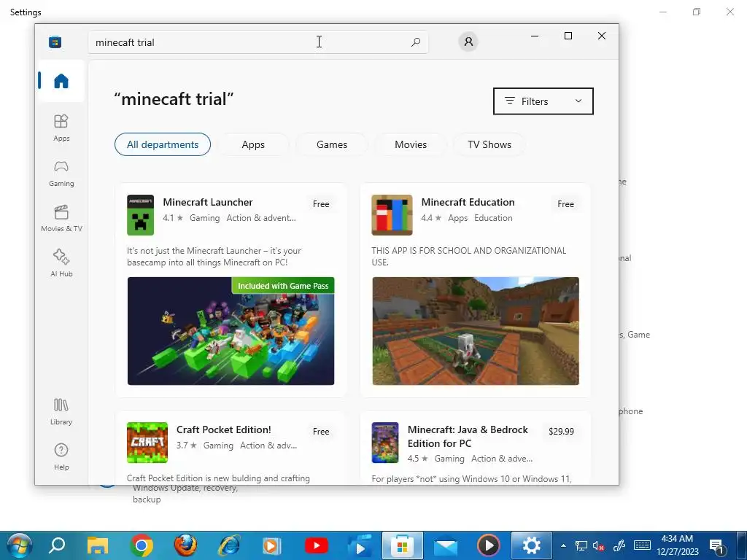Image resolution: width=747 pixels, height=560 pixels.
Task: Open Help in sidebar
Action: pos(61,457)
